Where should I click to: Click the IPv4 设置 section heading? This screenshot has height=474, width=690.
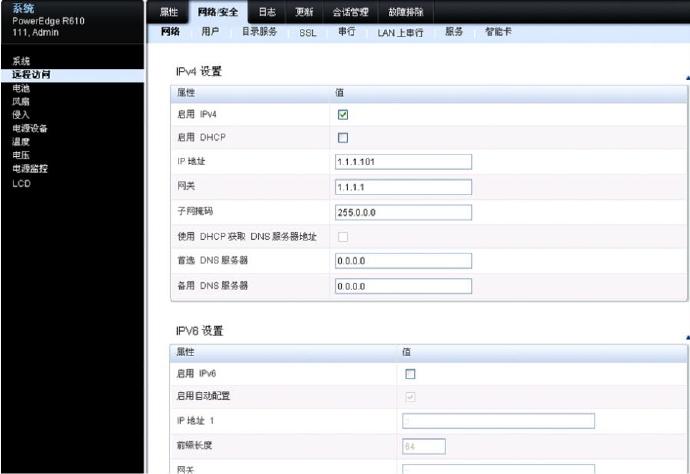click(198, 72)
